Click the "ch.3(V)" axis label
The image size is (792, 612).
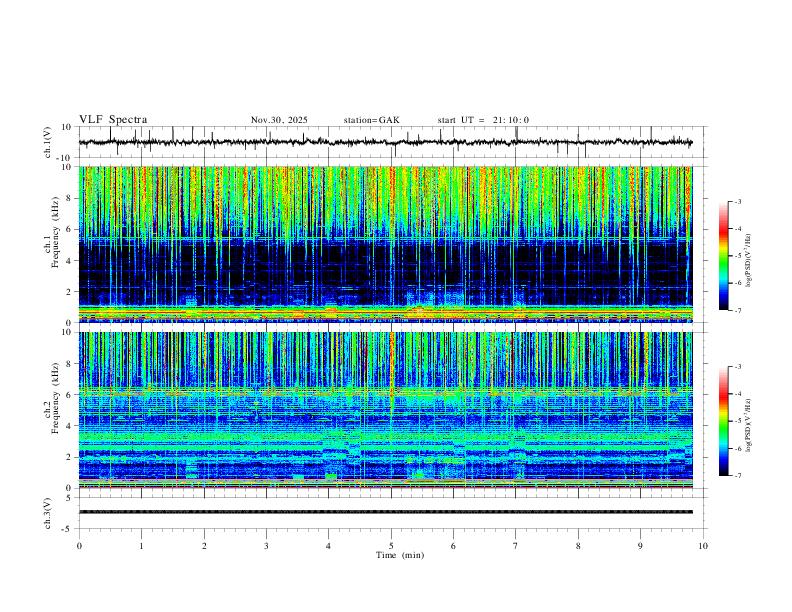[48, 514]
